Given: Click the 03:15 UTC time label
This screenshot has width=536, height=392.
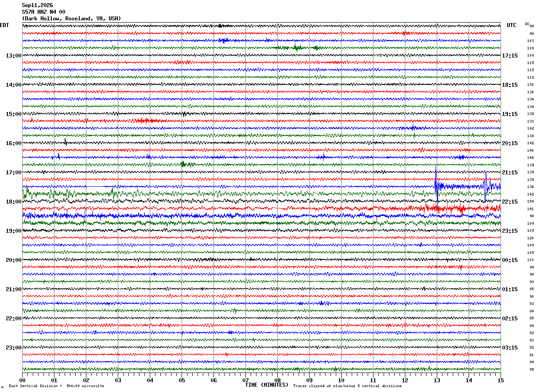Looking at the screenshot, I should [510, 348].
